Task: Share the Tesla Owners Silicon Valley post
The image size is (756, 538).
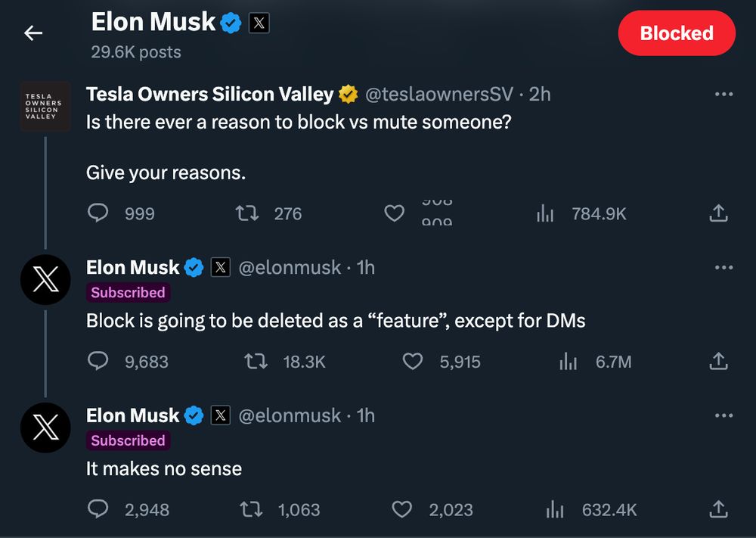Action: pyautogui.click(x=718, y=213)
